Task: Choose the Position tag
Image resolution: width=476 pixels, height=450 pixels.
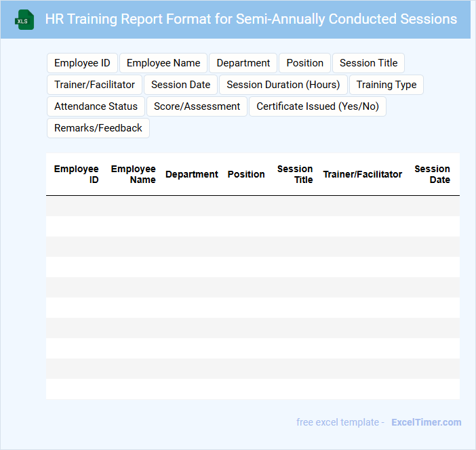Action: (304, 63)
